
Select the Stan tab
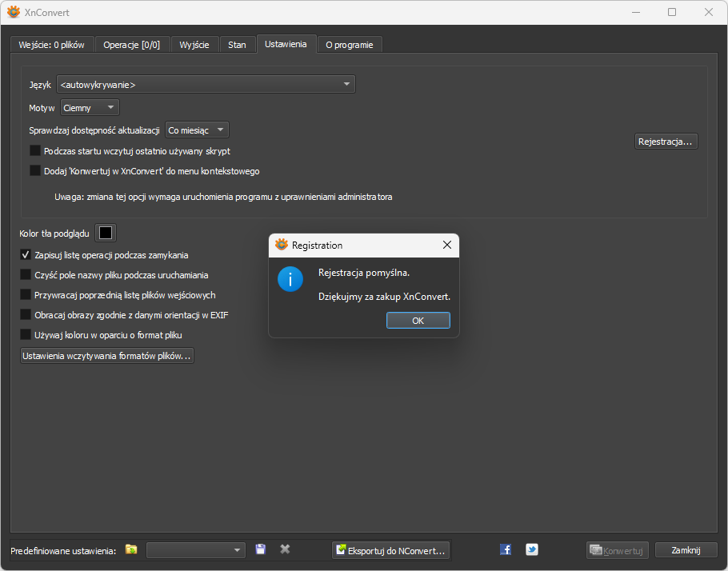click(x=238, y=45)
